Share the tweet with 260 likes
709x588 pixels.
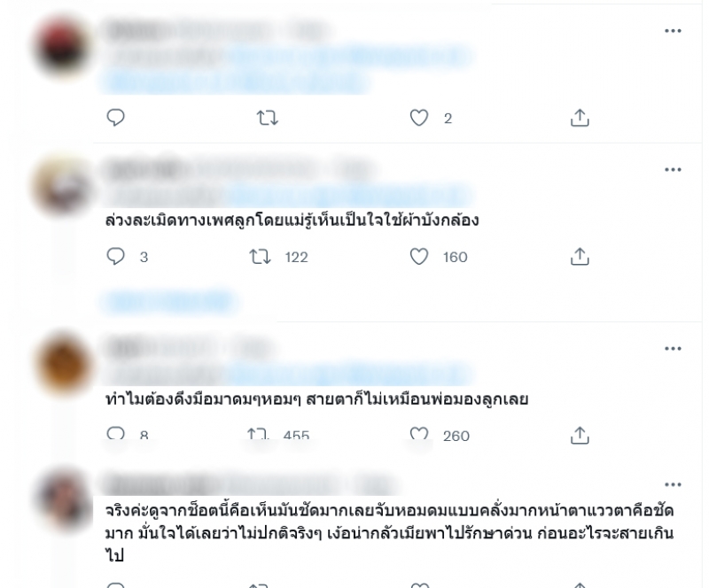point(580,435)
